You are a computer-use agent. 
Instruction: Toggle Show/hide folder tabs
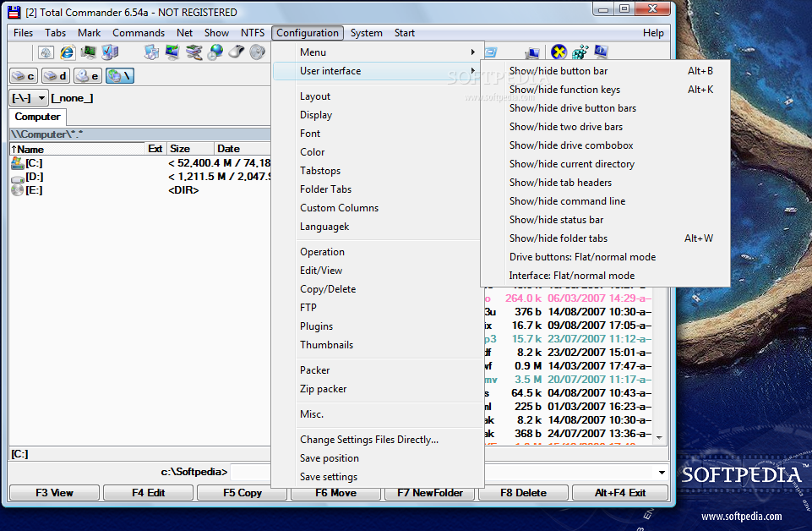coord(605,238)
